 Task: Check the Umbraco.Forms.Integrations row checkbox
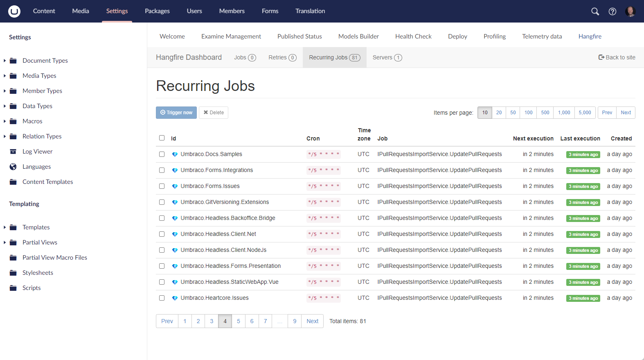point(162,170)
